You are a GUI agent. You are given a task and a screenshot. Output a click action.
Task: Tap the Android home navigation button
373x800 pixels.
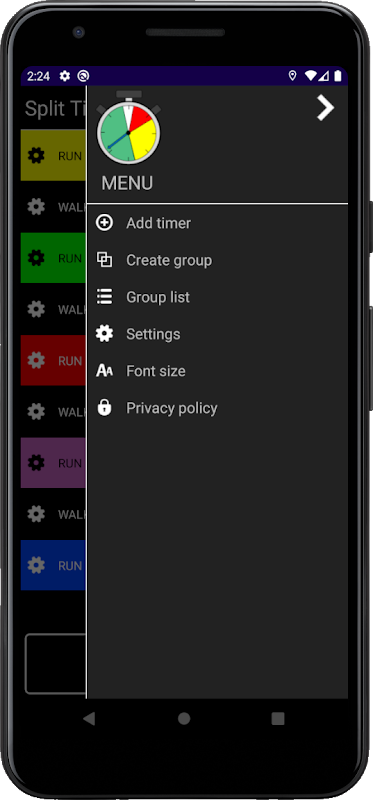point(184,718)
